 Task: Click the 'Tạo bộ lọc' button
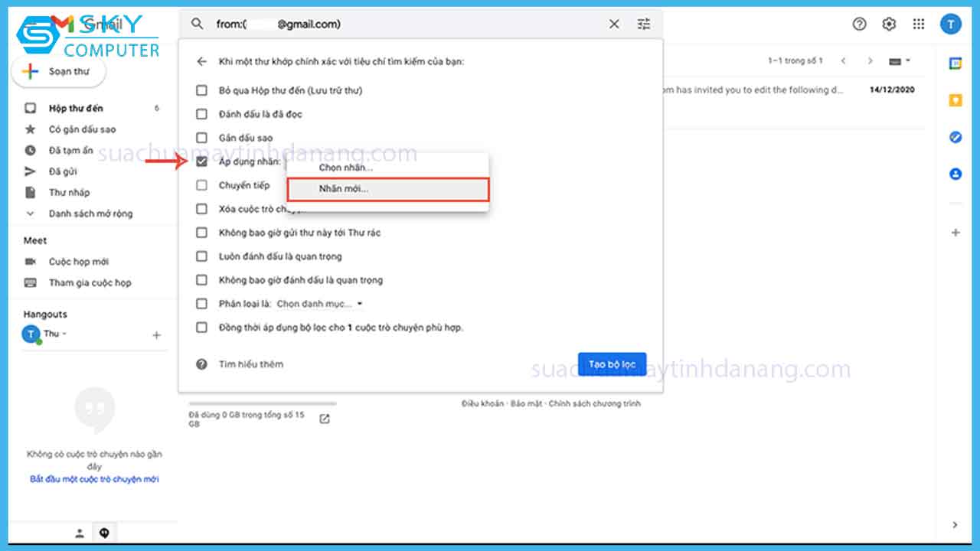click(x=612, y=364)
